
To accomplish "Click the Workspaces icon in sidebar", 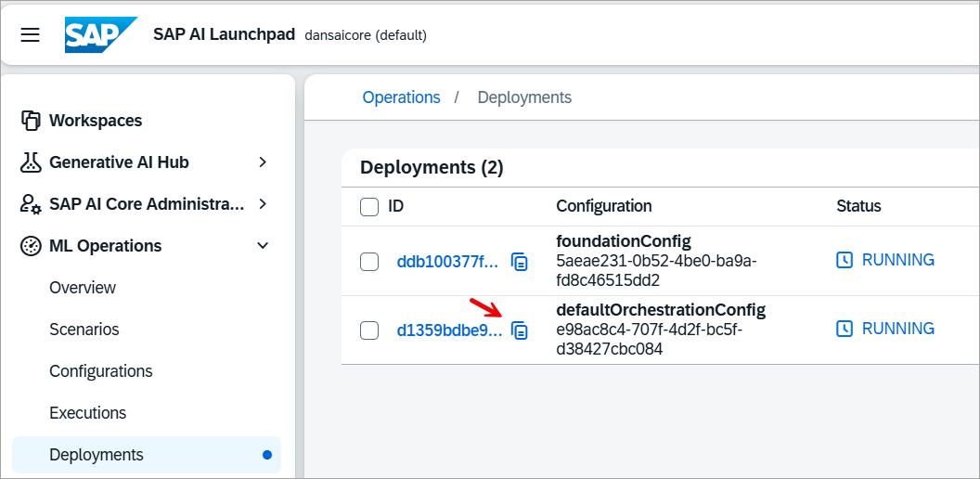I will [x=31, y=121].
